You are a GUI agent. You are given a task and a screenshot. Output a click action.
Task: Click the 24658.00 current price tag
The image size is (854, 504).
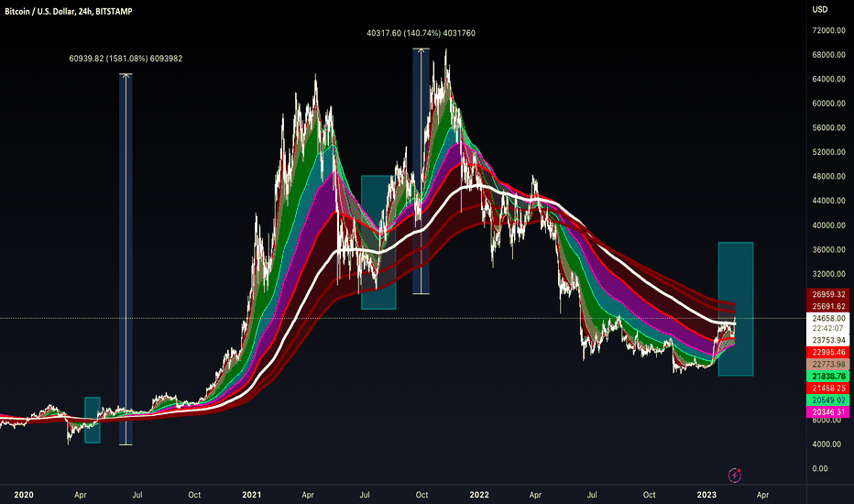click(827, 318)
